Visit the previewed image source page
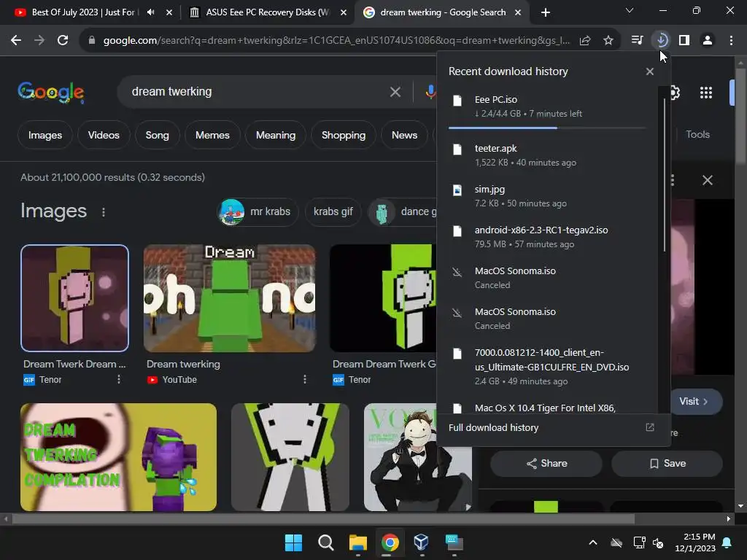 click(x=694, y=402)
